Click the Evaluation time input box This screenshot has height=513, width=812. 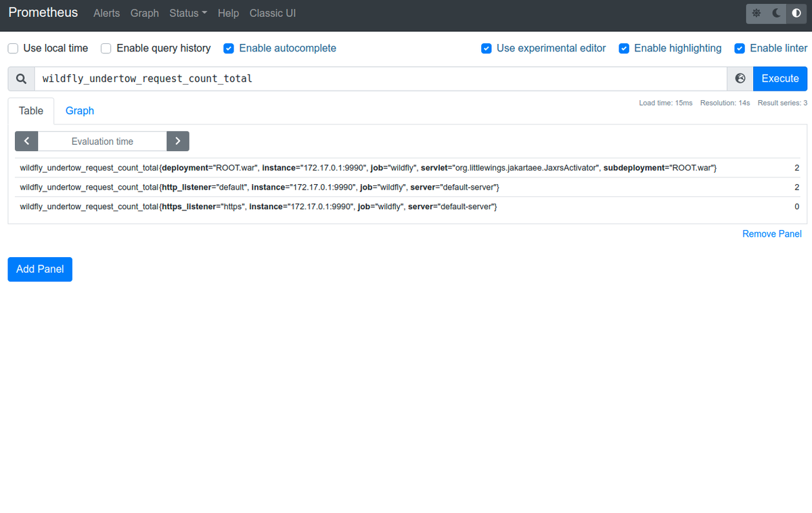tap(102, 141)
